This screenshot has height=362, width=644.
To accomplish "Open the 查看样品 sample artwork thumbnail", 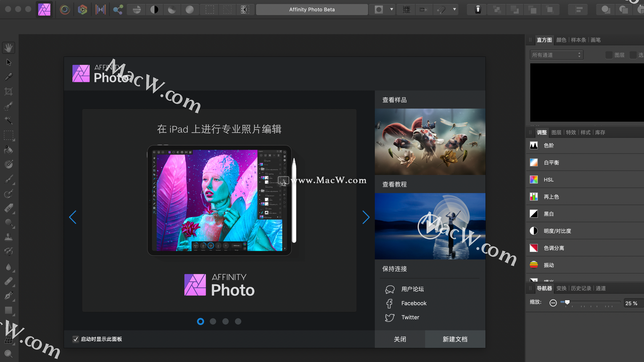I will tap(430, 141).
